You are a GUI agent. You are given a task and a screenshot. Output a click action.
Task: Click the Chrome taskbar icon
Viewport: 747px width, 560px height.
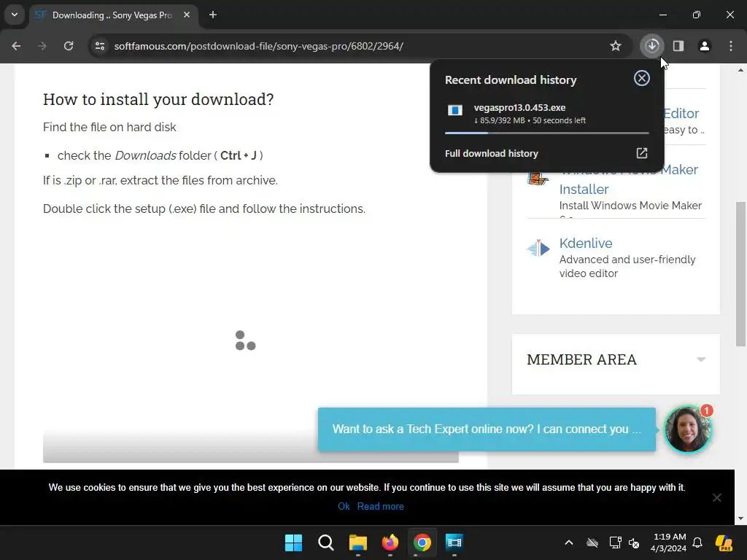(x=422, y=542)
